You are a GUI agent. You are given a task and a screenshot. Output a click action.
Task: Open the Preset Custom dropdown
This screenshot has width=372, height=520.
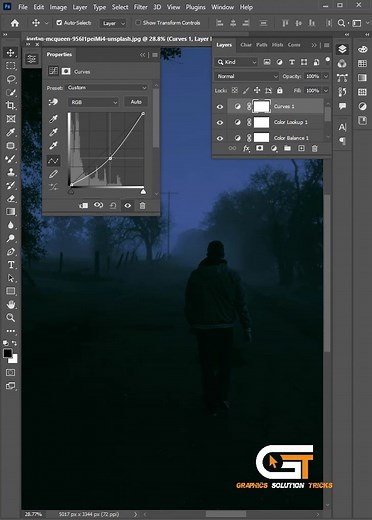[x=107, y=88]
